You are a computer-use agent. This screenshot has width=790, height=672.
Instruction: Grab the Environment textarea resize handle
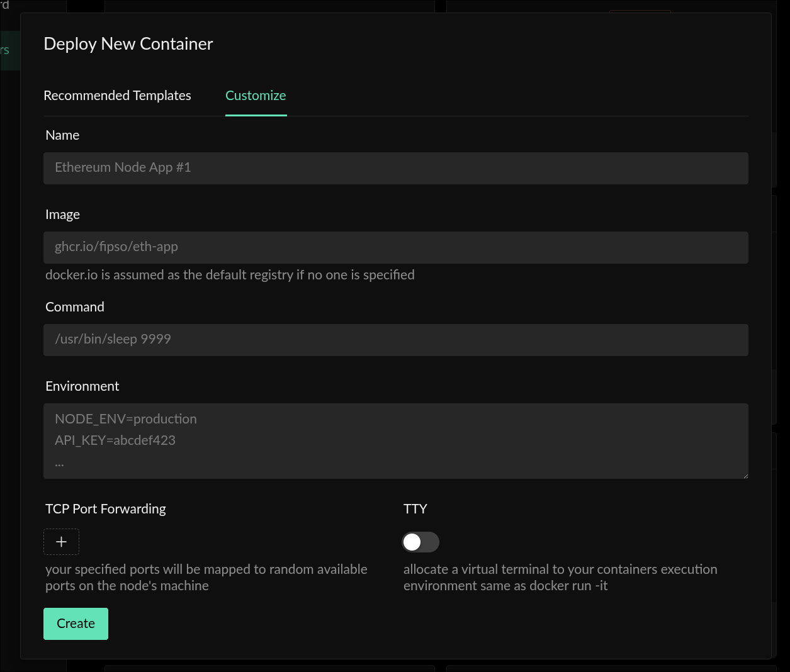tap(745, 475)
